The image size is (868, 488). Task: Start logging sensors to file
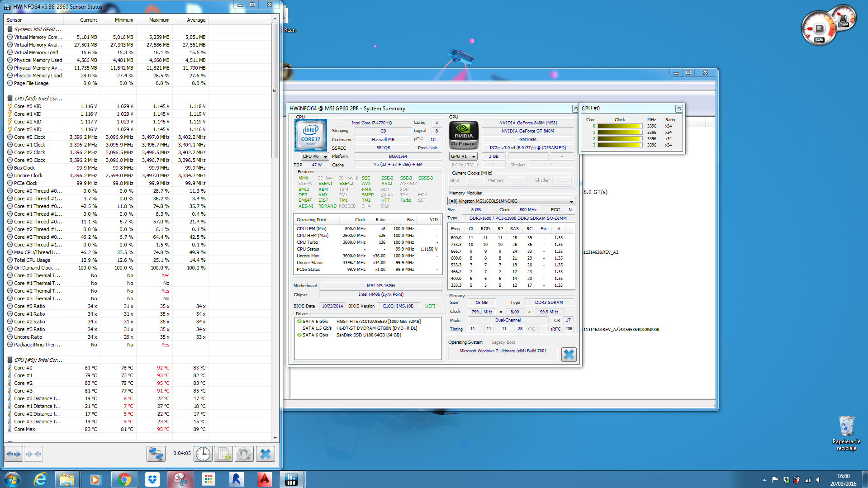tap(223, 454)
